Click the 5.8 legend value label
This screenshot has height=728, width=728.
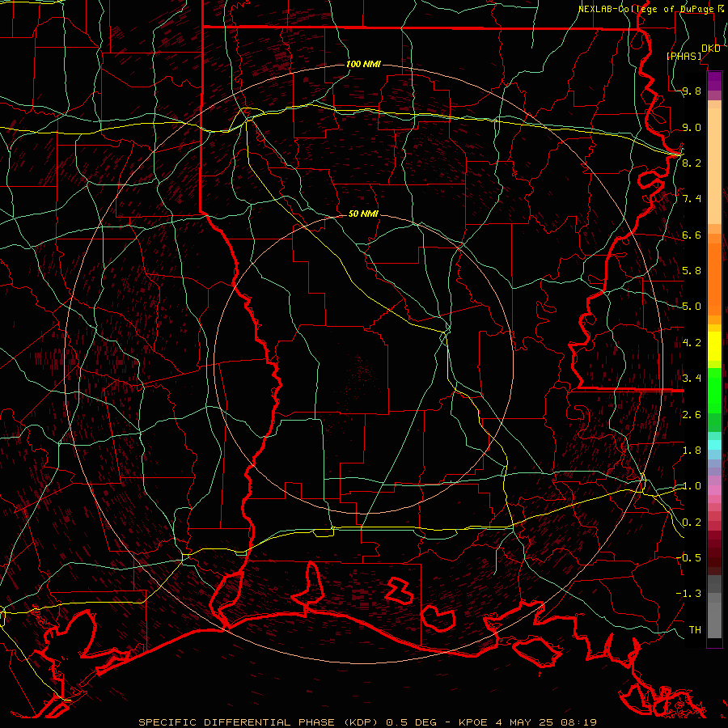click(692, 271)
